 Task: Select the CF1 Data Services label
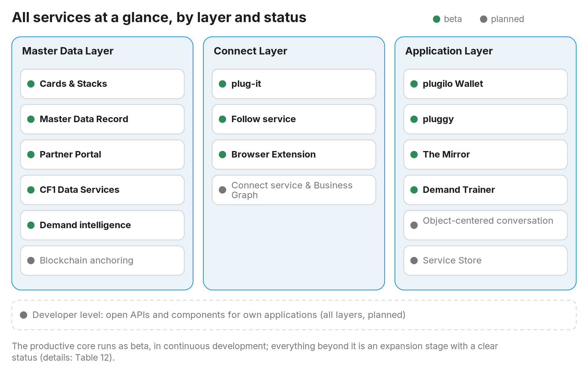[x=79, y=190]
